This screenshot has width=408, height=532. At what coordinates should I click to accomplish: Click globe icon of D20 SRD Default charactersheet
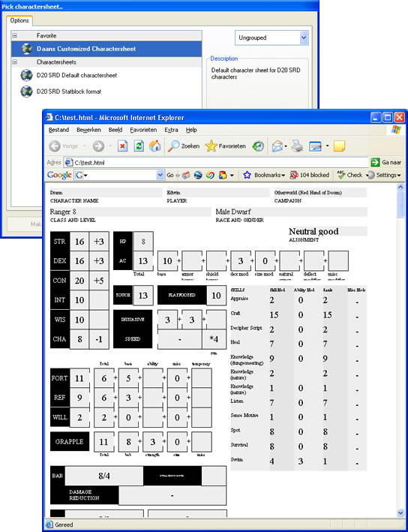(x=26, y=75)
